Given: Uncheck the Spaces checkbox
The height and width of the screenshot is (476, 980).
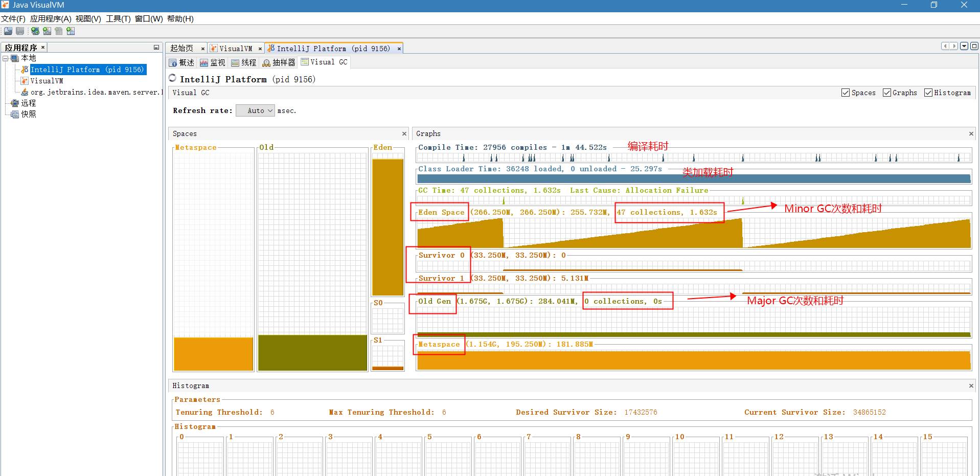Looking at the screenshot, I should tap(846, 93).
